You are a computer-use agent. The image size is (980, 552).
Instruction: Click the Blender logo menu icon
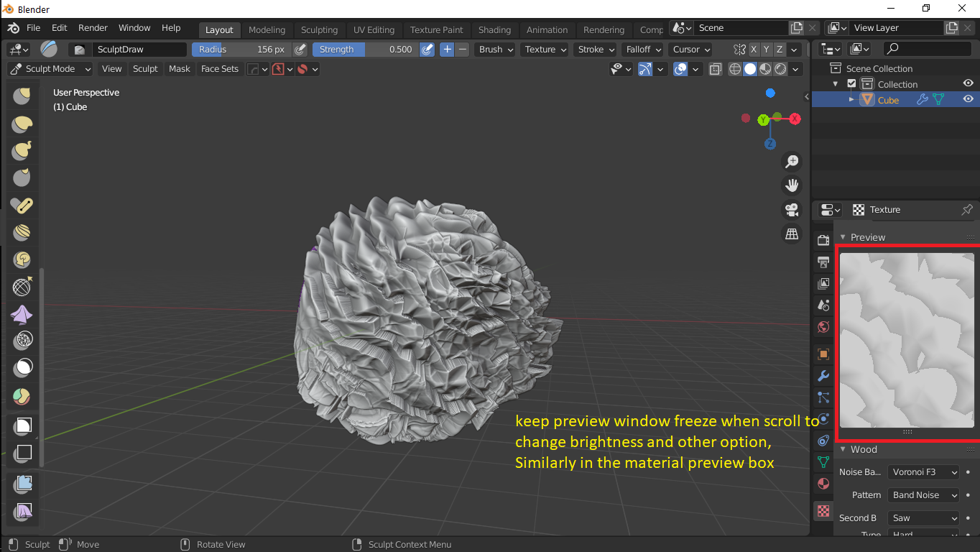point(14,28)
